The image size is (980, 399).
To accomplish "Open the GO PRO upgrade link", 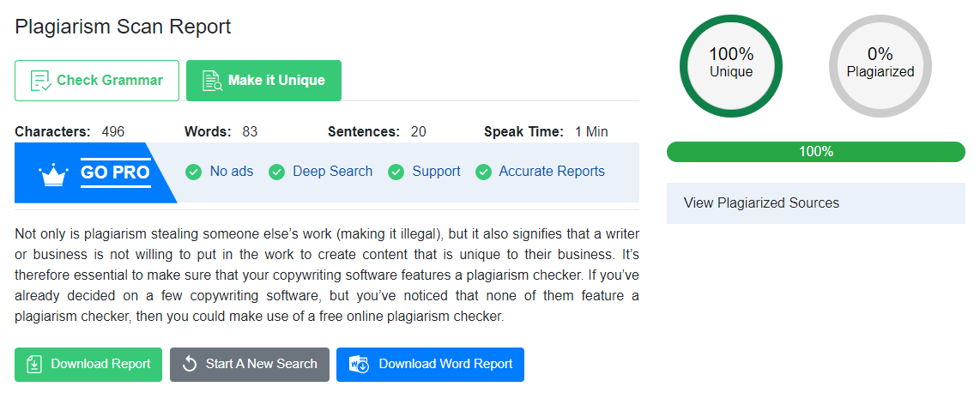I will [x=115, y=172].
